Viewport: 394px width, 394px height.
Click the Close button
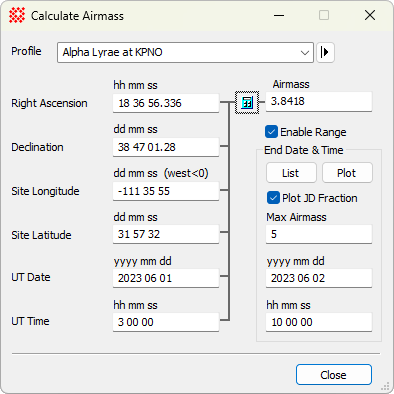(x=334, y=375)
